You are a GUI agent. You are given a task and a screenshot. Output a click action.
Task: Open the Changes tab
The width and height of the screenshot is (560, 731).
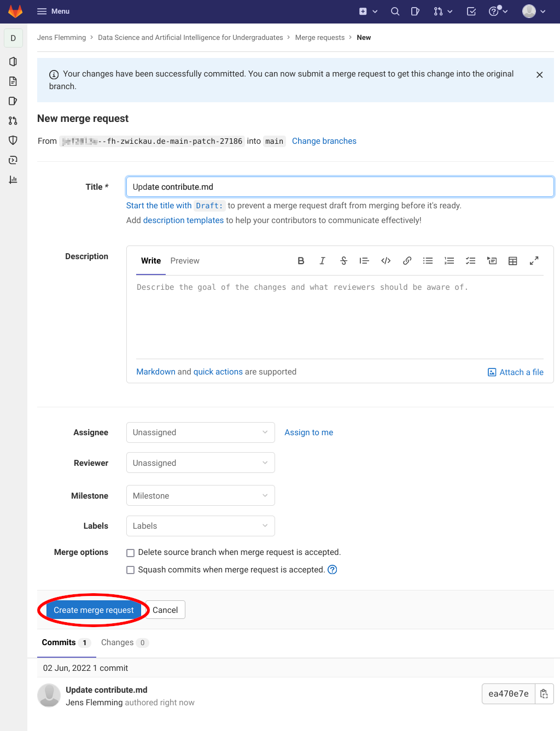pyautogui.click(x=117, y=642)
